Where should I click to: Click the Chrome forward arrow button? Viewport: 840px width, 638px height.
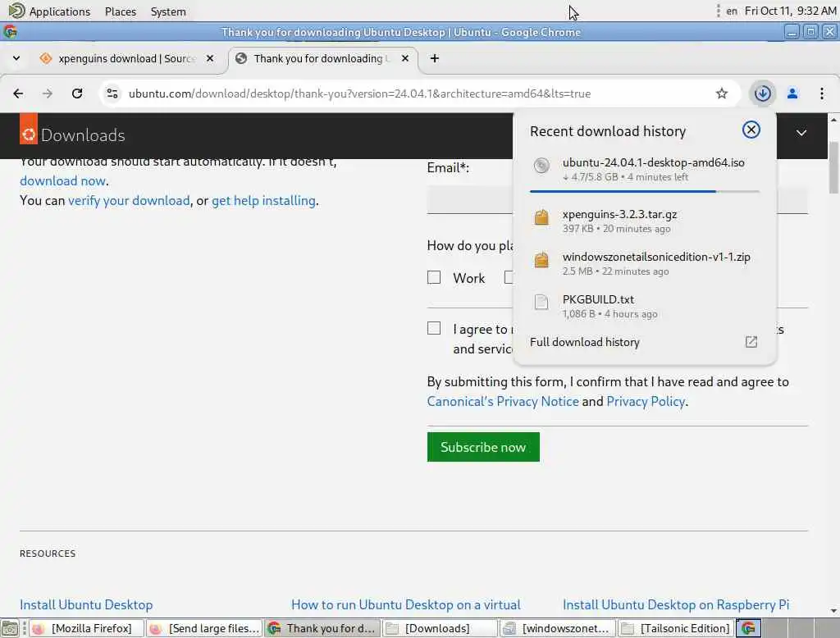pos(48,93)
